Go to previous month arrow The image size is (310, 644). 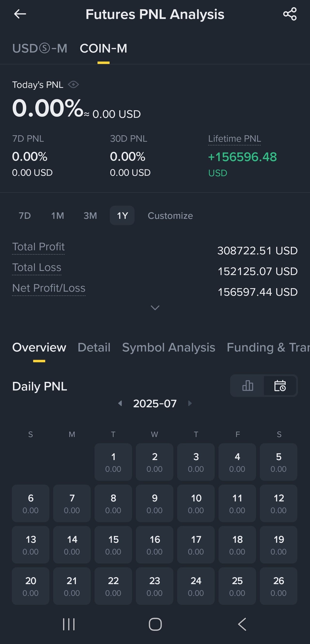[x=120, y=403]
